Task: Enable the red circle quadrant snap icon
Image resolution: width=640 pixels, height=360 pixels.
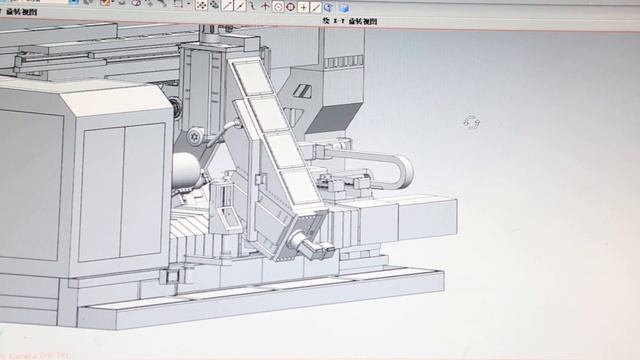Action: 291,6
